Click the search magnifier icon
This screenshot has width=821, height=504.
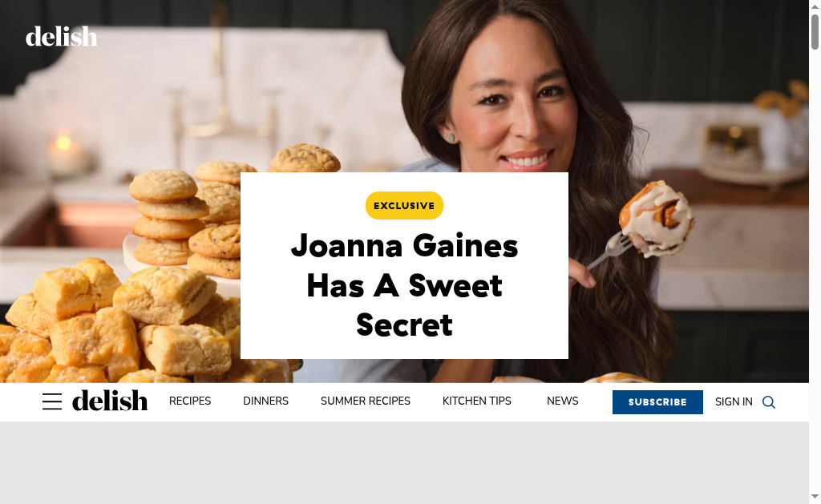coord(769,402)
